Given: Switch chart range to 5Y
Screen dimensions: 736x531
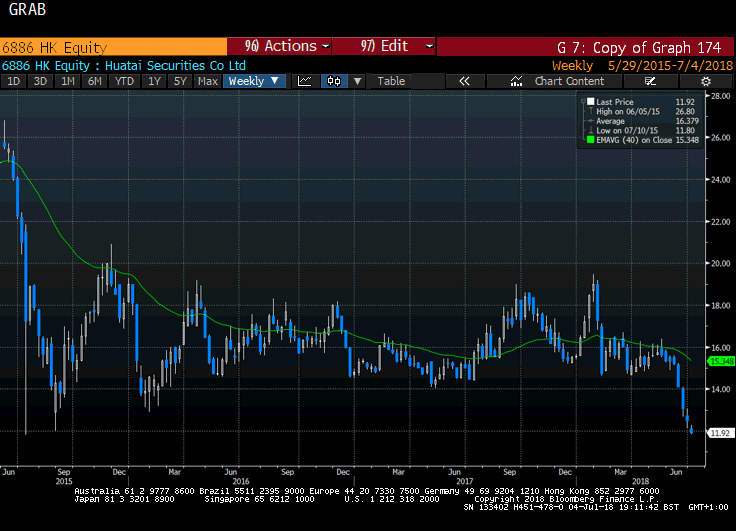Looking at the screenshot, I should coord(179,81).
